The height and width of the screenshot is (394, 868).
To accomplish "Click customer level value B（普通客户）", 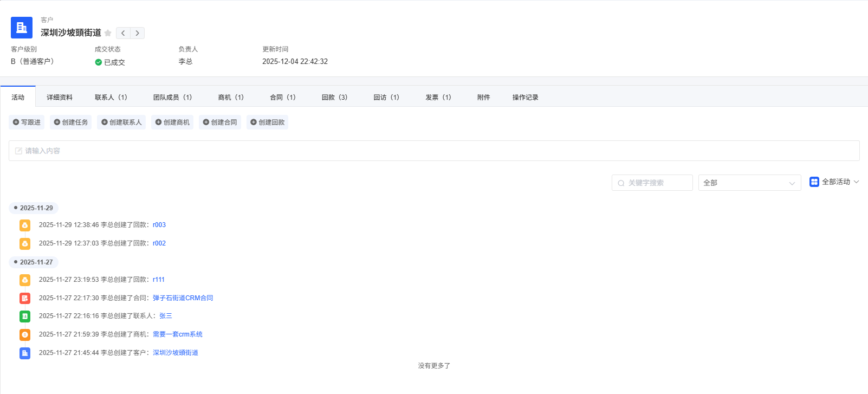I will (x=33, y=62).
